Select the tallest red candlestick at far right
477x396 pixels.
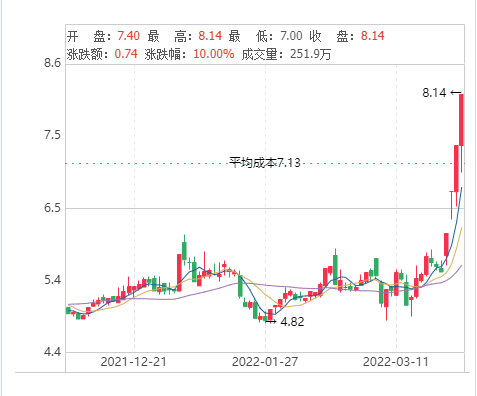click(462, 120)
